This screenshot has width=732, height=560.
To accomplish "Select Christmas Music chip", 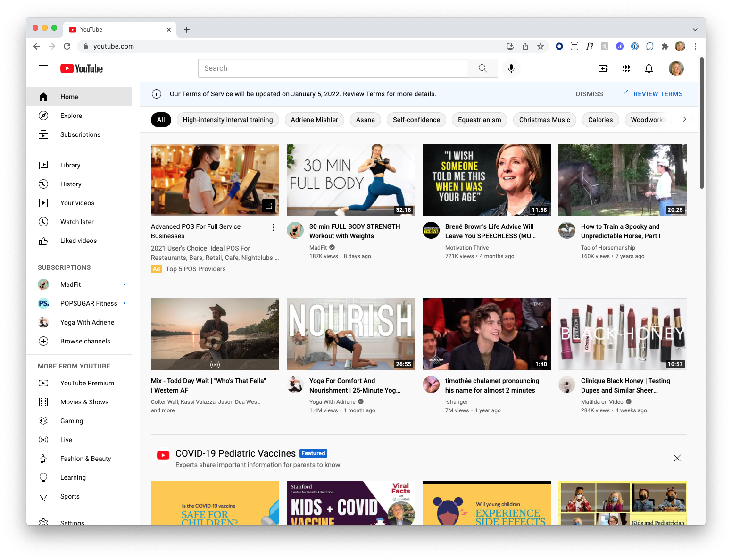I will coord(545,120).
